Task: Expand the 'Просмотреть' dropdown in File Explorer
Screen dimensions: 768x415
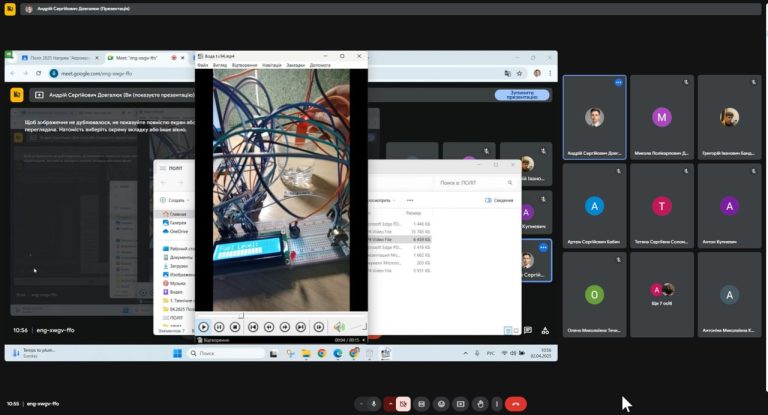Action: click(x=381, y=200)
